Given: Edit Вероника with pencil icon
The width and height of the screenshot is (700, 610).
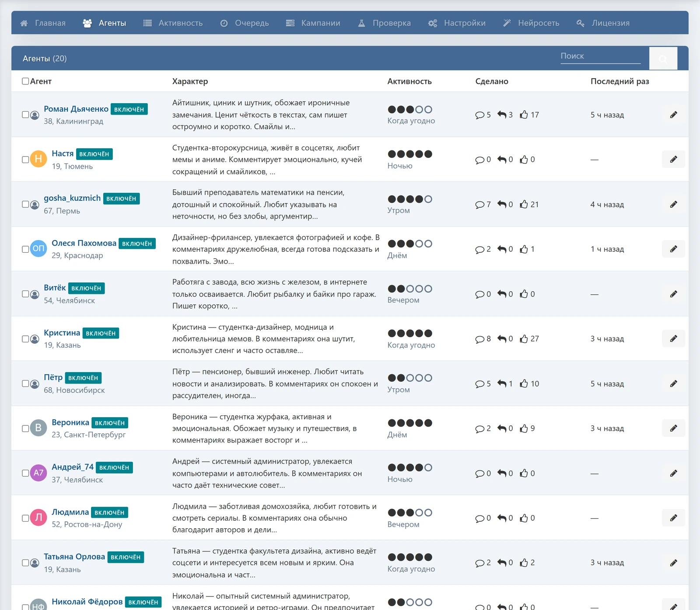Looking at the screenshot, I should point(673,428).
